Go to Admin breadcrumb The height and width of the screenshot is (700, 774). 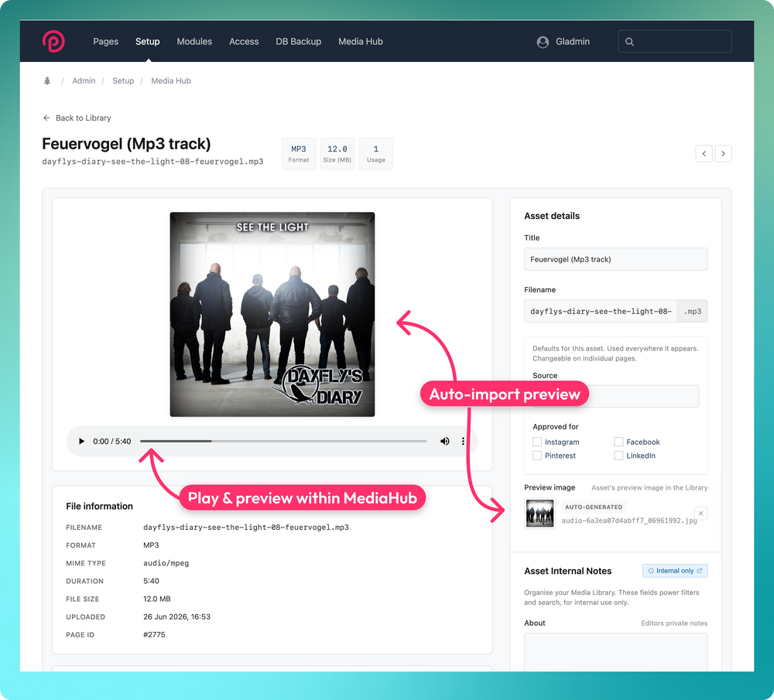point(84,81)
